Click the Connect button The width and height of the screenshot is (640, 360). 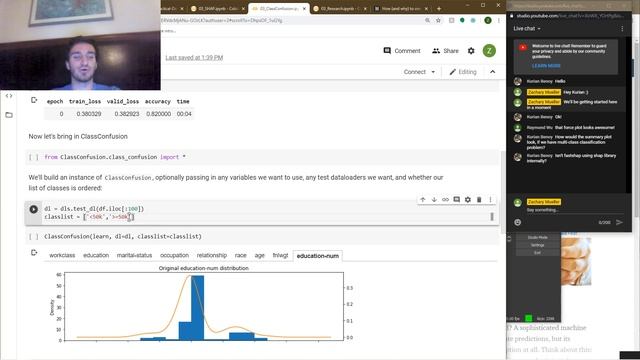(x=415, y=72)
